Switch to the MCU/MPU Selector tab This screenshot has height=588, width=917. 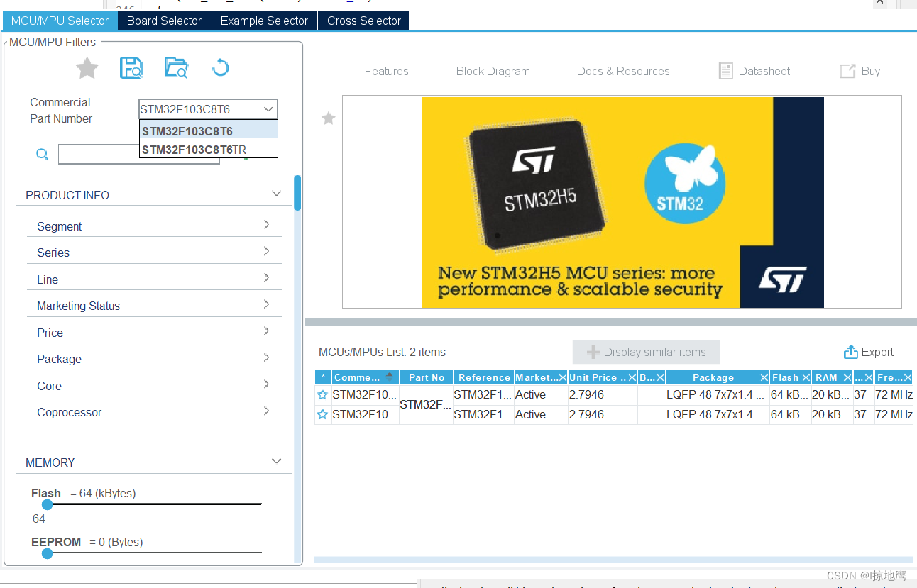[60, 21]
